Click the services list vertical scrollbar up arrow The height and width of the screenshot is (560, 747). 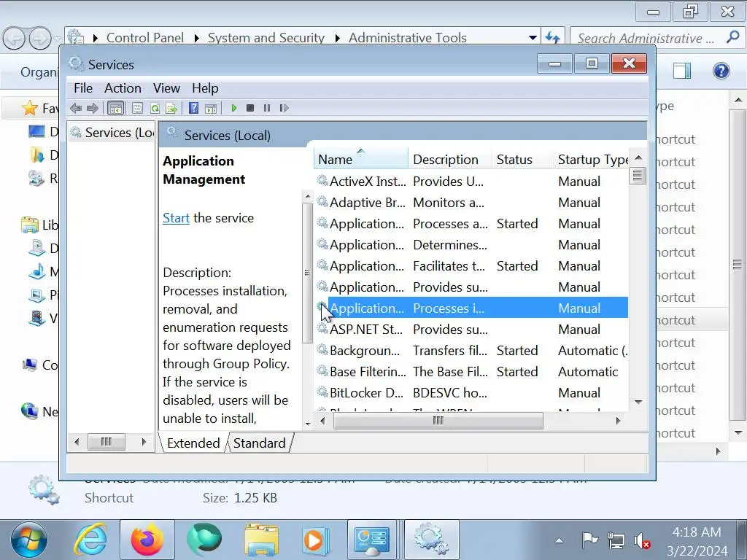(638, 157)
